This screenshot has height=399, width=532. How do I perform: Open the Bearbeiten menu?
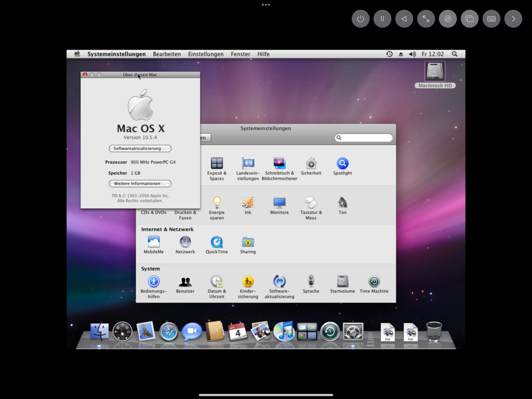point(167,54)
